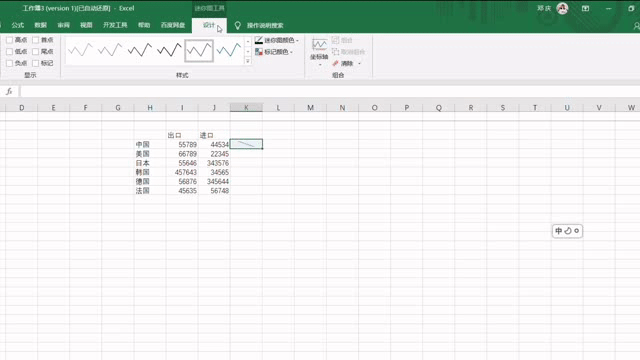640x360 pixels.
Task: Select column header K
Action: (x=246, y=108)
